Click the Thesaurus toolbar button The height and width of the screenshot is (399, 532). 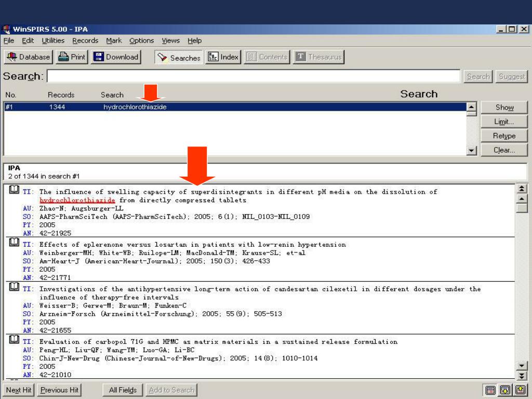(x=318, y=57)
